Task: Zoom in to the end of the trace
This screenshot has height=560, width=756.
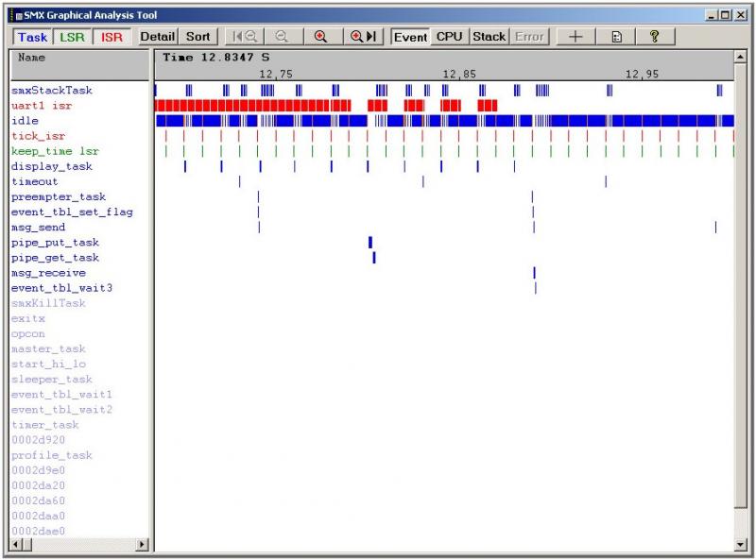Action: [363, 37]
